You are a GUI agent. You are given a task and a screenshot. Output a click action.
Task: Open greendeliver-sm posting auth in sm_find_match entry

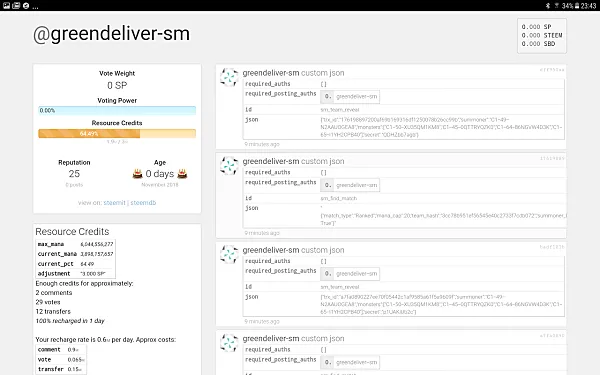point(357,185)
